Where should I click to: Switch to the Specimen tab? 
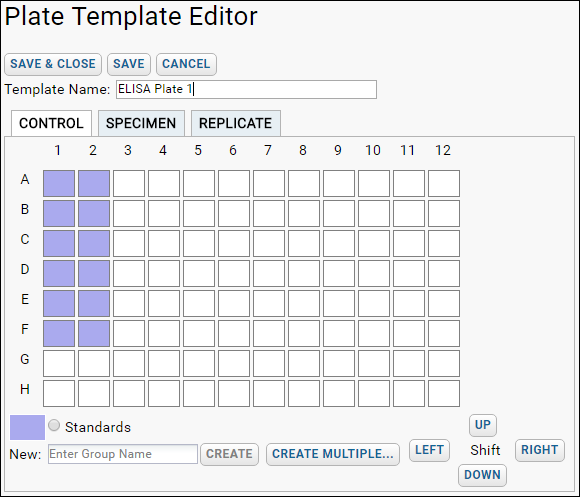141,123
